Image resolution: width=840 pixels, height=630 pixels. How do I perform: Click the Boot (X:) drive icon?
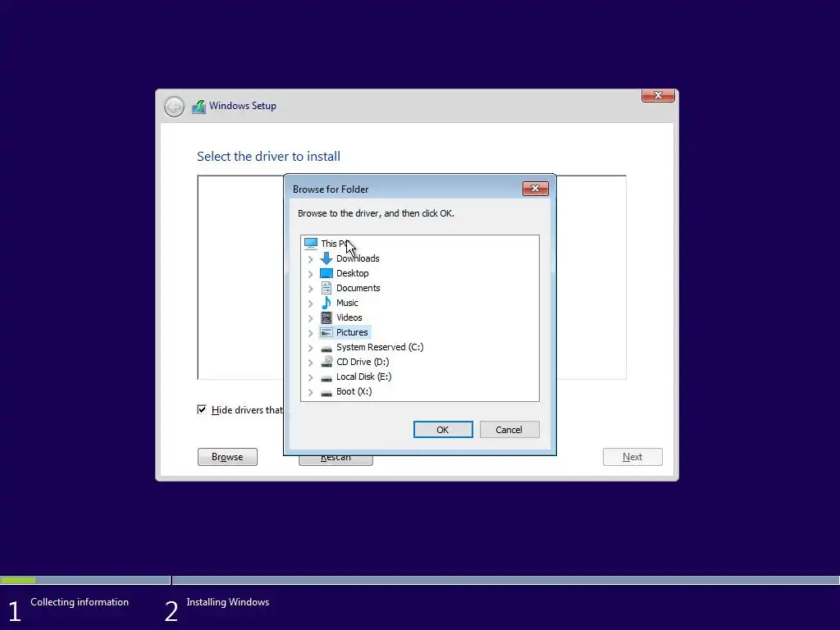[326, 393]
